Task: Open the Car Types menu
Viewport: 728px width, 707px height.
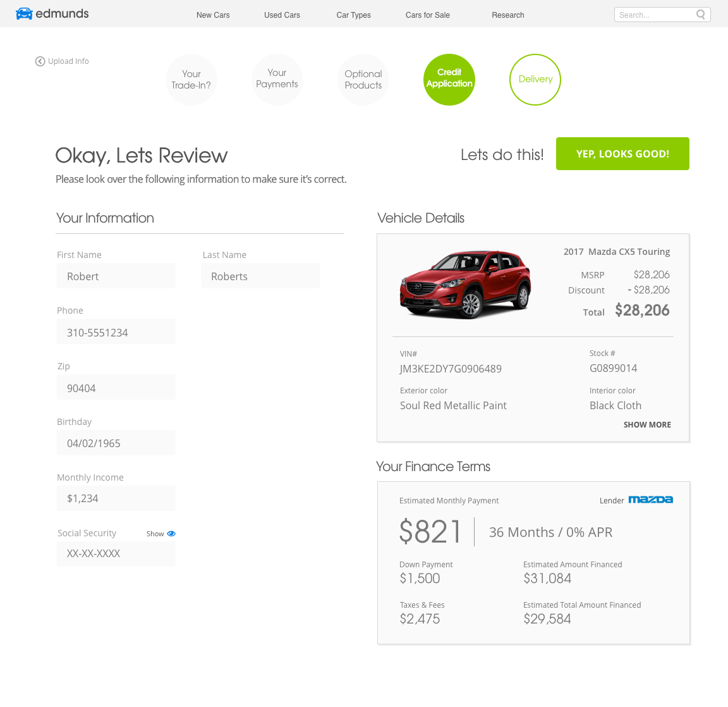Action: tap(353, 15)
